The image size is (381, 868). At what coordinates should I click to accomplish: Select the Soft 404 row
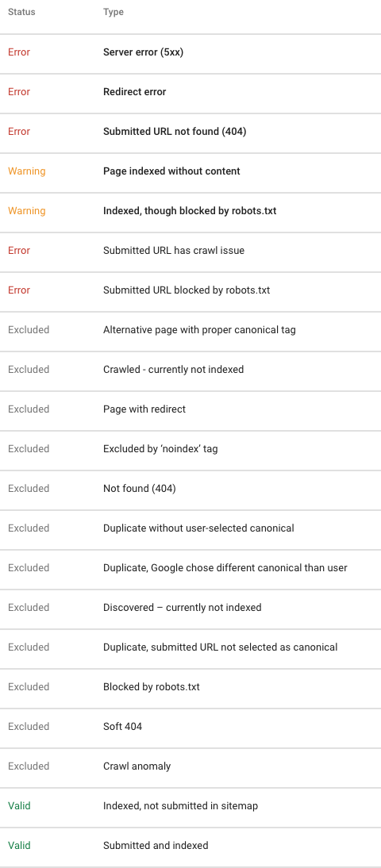click(x=190, y=727)
